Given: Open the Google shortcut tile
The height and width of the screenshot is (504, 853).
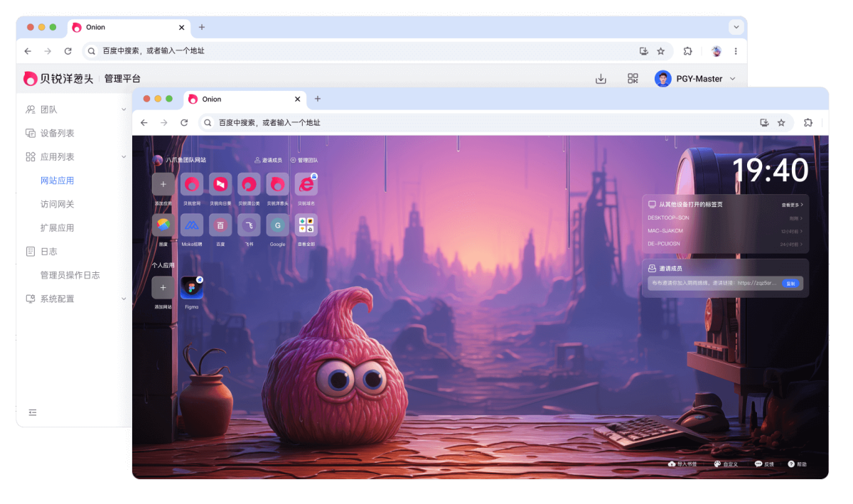Looking at the screenshot, I should pyautogui.click(x=277, y=225).
